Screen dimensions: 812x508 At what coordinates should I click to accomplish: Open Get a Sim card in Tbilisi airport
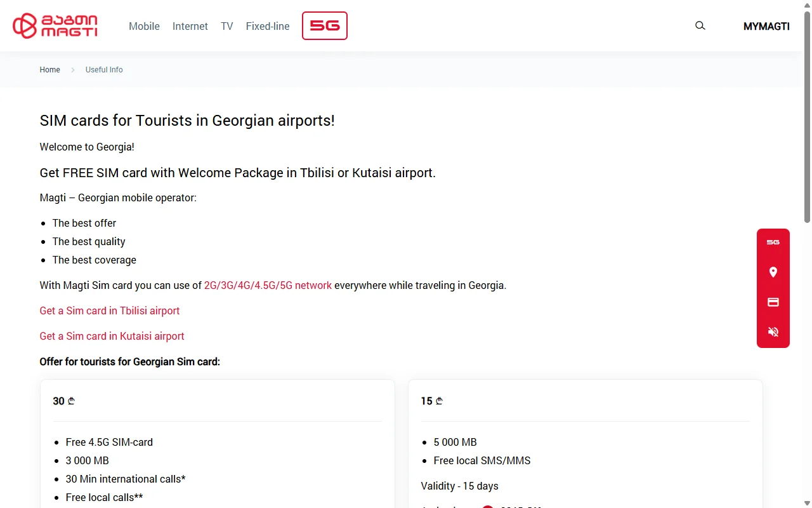tap(110, 311)
